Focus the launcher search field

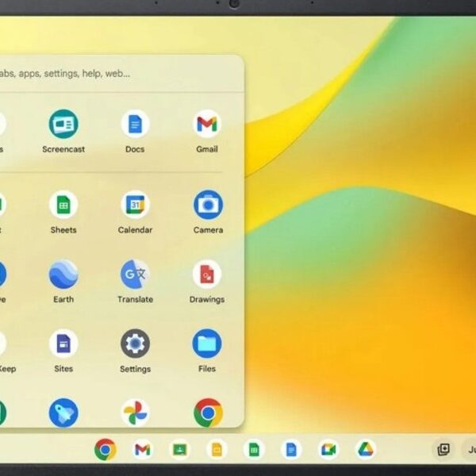121,74
